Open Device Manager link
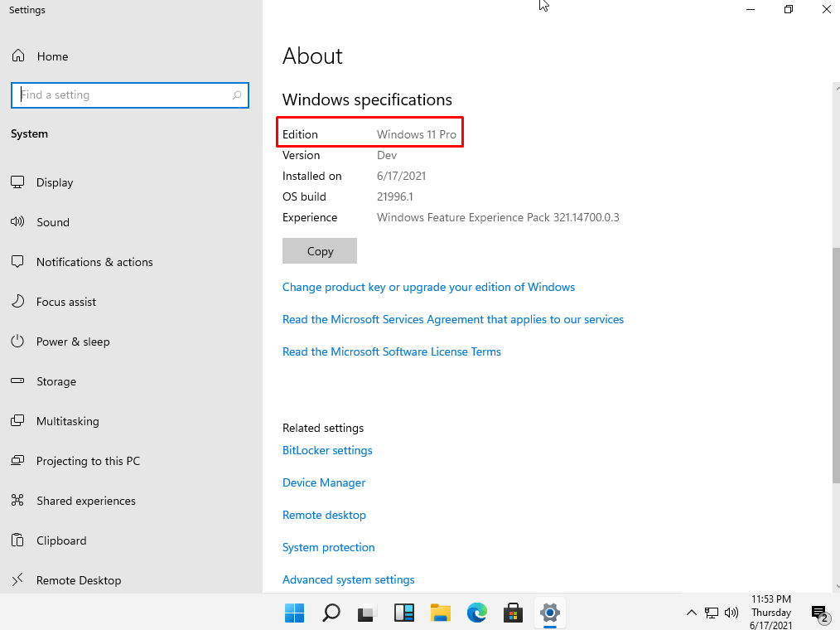 click(x=324, y=482)
